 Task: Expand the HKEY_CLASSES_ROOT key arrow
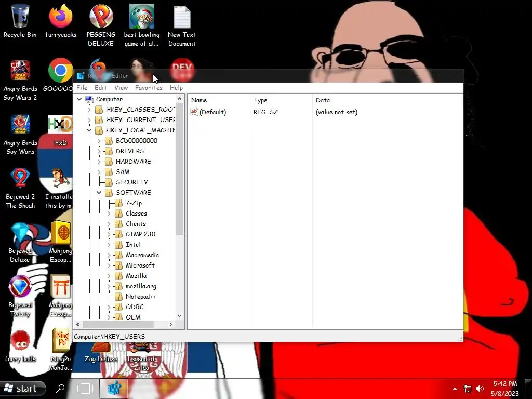click(89, 110)
